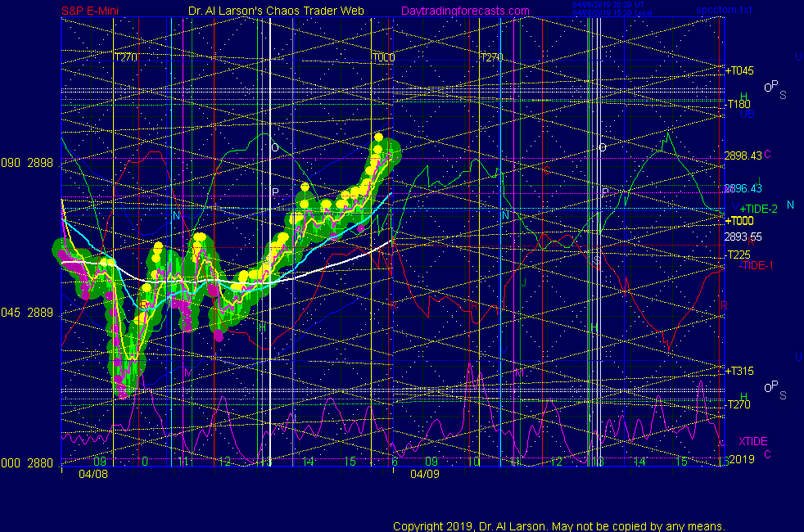Click the '+T000' line label

(x=739, y=221)
